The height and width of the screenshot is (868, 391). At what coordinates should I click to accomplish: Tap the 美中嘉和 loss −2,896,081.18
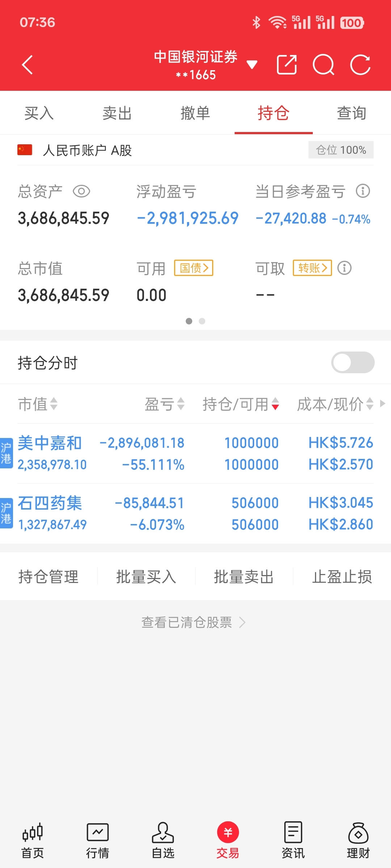click(x=142, y=443)
